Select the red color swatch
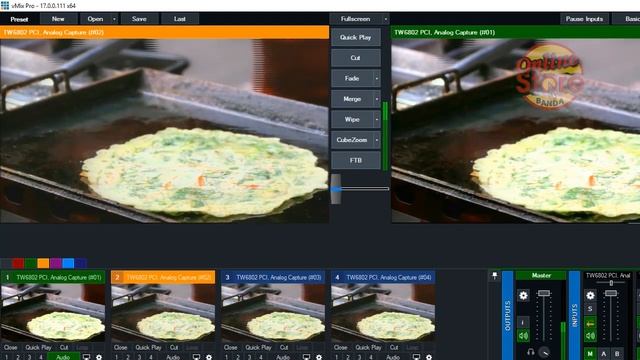Image resolution: width=640 pixels, height=360 pixels. 18,263
